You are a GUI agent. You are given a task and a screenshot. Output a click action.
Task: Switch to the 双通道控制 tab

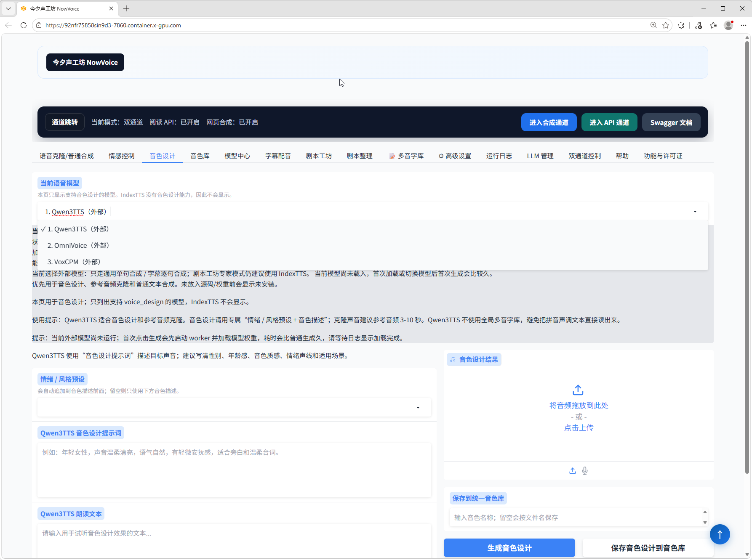[584, 156]
